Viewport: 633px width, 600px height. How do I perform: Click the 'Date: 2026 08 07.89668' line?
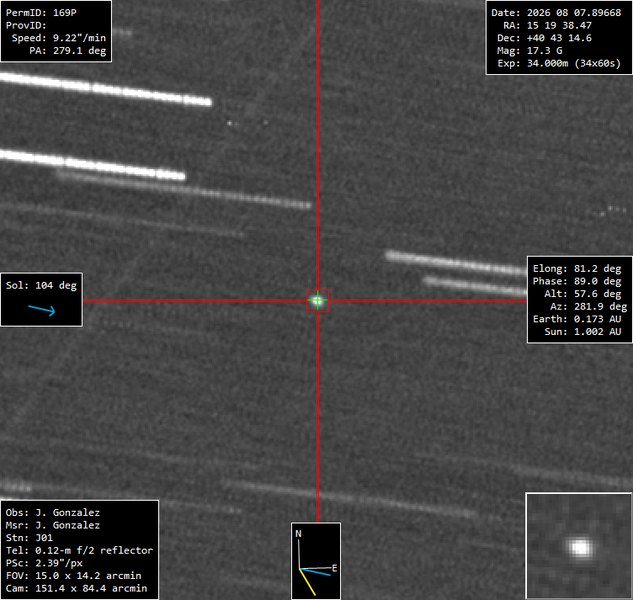pyautogui.click(x=556, y=13)
